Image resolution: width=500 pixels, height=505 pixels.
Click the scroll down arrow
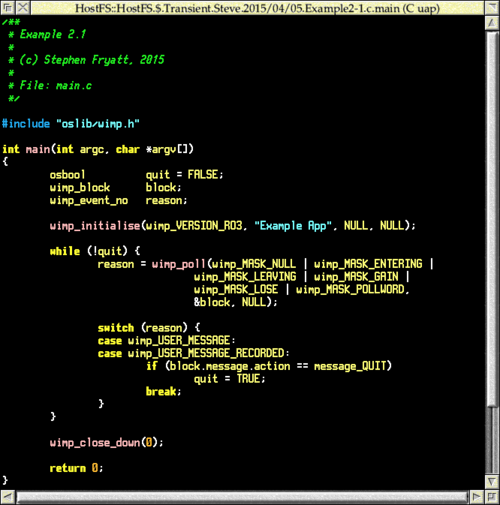(x=492, y=482)
